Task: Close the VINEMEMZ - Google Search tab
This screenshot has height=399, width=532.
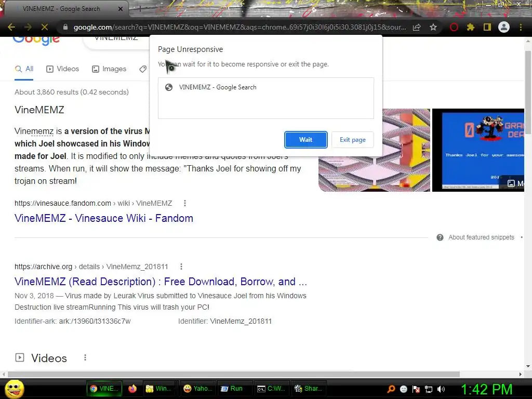Action: pos(121,9)
